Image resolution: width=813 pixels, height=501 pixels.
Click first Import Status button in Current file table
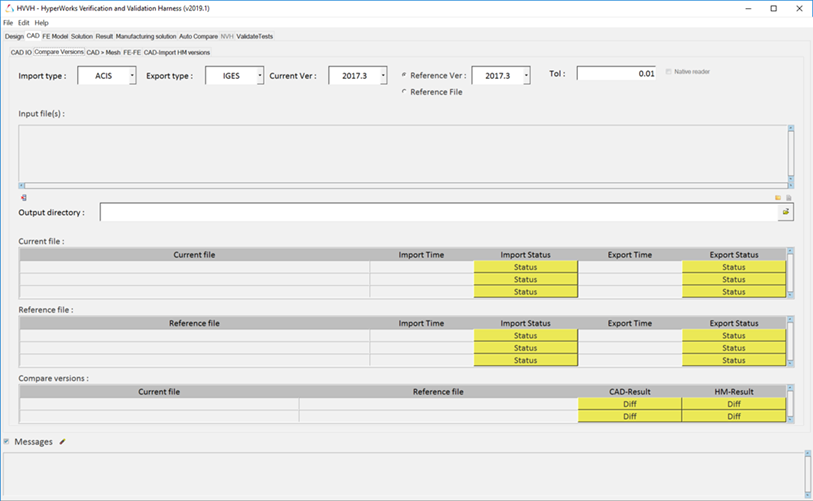point(525,267)
